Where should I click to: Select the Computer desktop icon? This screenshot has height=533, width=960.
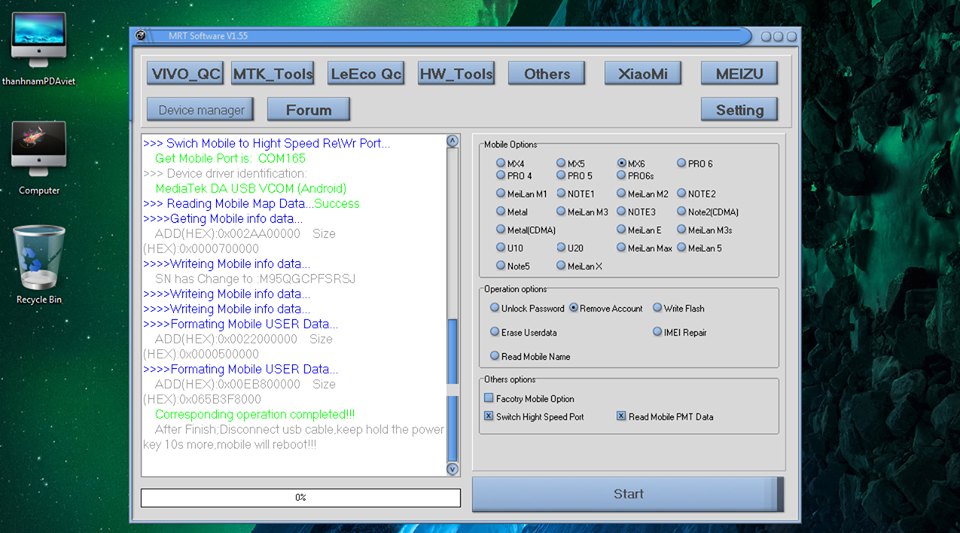tap(39, 158)
